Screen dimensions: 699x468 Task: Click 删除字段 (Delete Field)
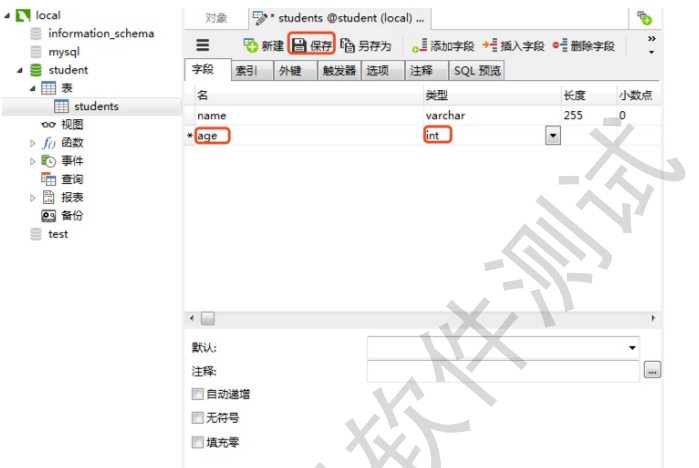[584, 45]
